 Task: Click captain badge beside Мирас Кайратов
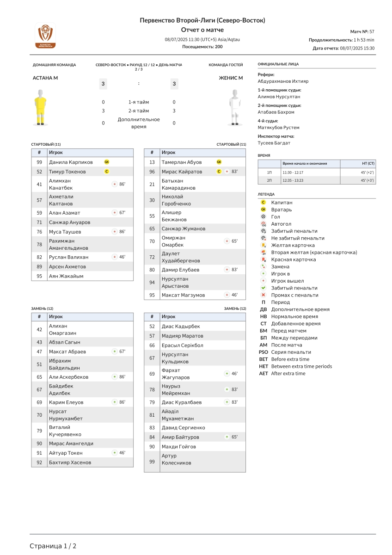(219, 172)
